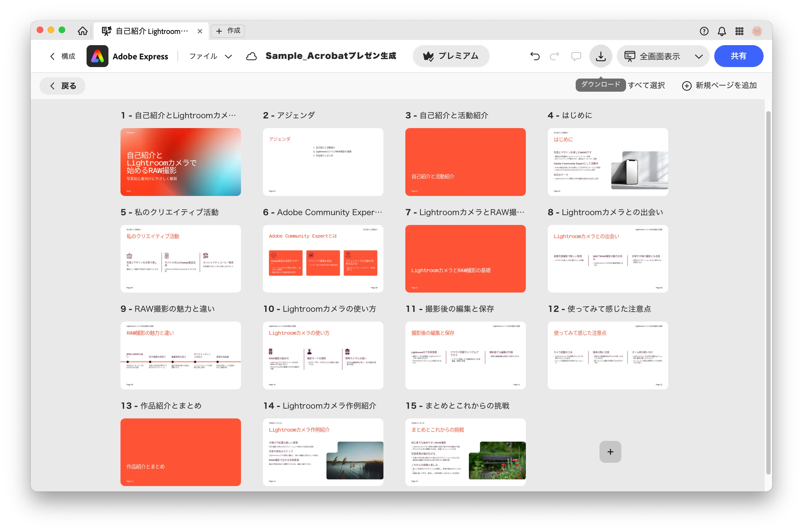Open the ファイル menu dropdown
Image resolution: width=803 pixels, height=532 pixels.
[211, 56]
